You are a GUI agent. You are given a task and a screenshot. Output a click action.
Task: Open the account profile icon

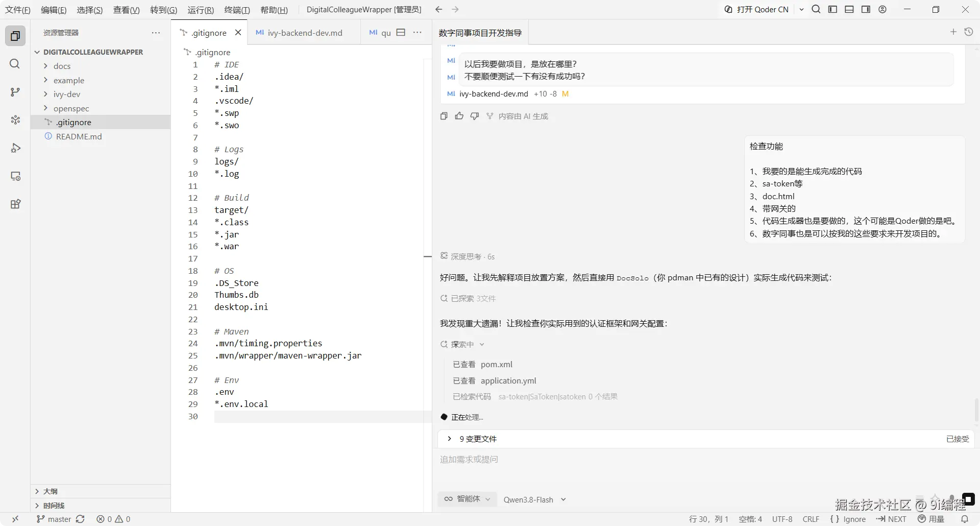883,9
